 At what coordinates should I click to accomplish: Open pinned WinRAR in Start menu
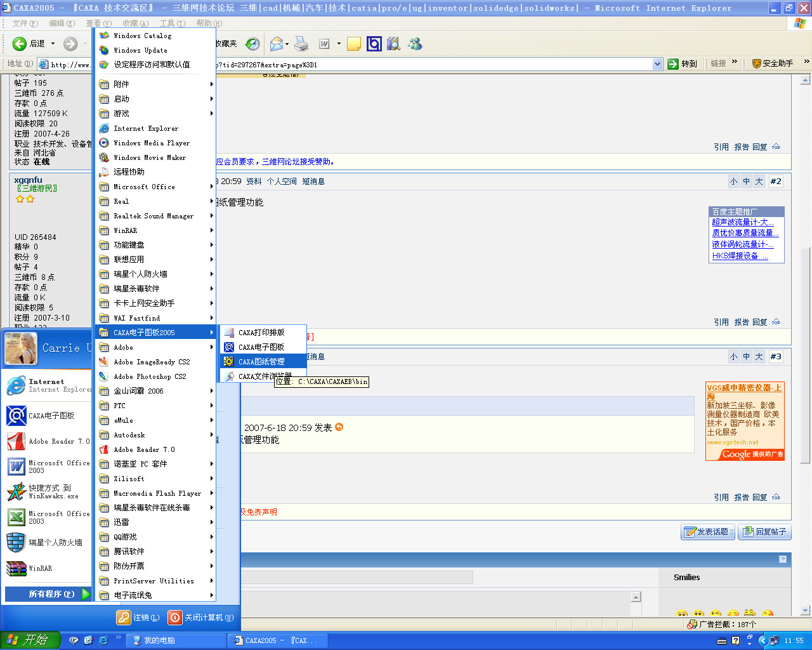pyautogui.click(x=47, y=568)
